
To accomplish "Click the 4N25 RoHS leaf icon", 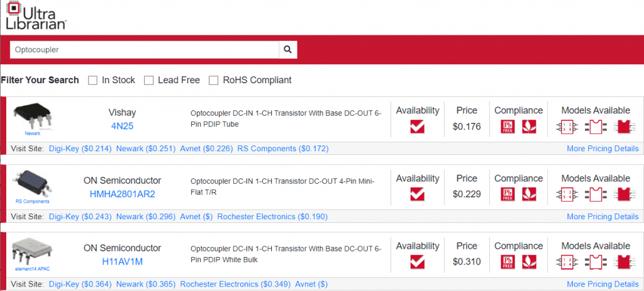I will tap(530, 127).
